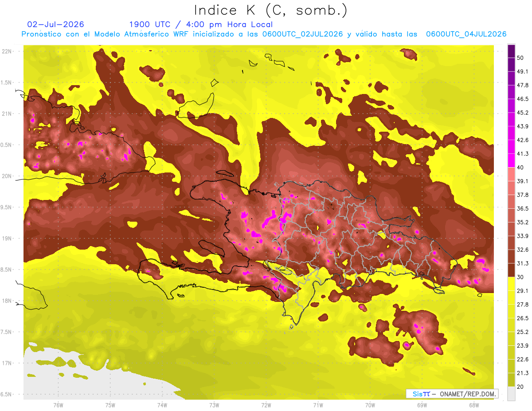This screenshot has height=411, width=532.
Task: Click the colorbar value 49.1
Action: click(x=522, y=71)
